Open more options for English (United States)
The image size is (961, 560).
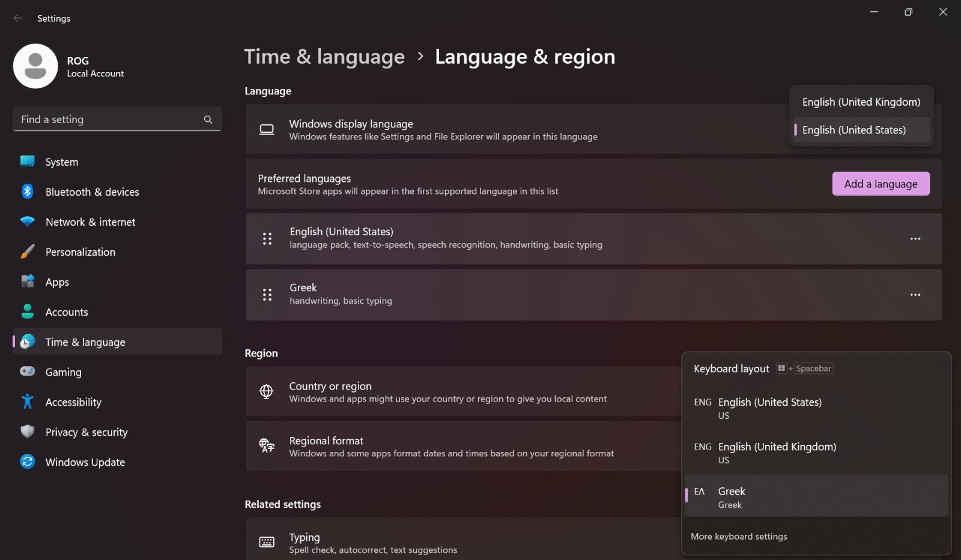click(915, 239)
